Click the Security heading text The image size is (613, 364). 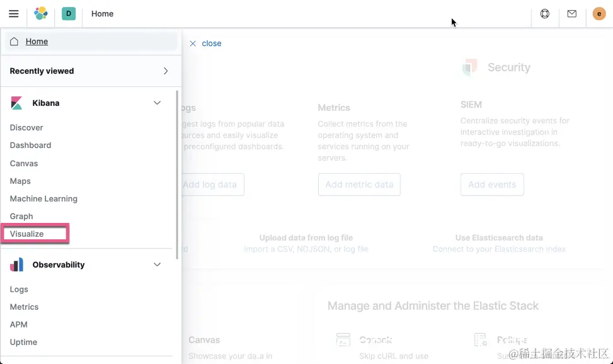pos(509,67)
